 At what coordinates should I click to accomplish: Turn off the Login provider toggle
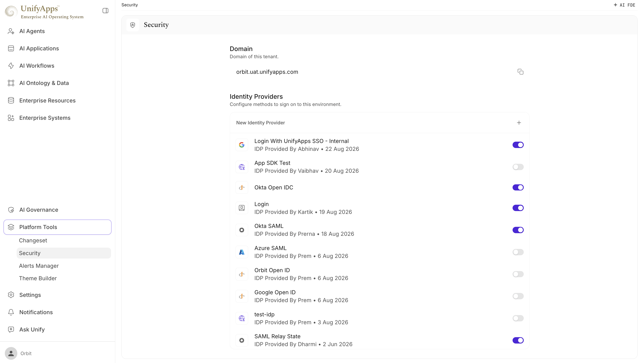pyautogui.click(x=518, y=208)
